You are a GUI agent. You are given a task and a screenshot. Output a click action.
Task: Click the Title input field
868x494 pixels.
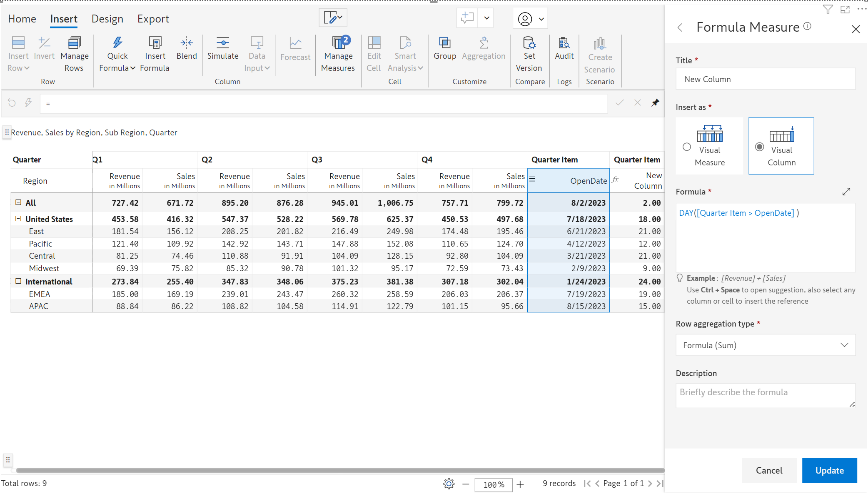(765, 79)
